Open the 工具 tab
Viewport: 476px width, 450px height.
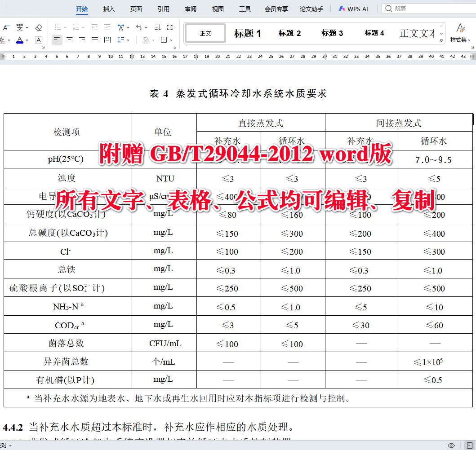[x=245, y=9]
